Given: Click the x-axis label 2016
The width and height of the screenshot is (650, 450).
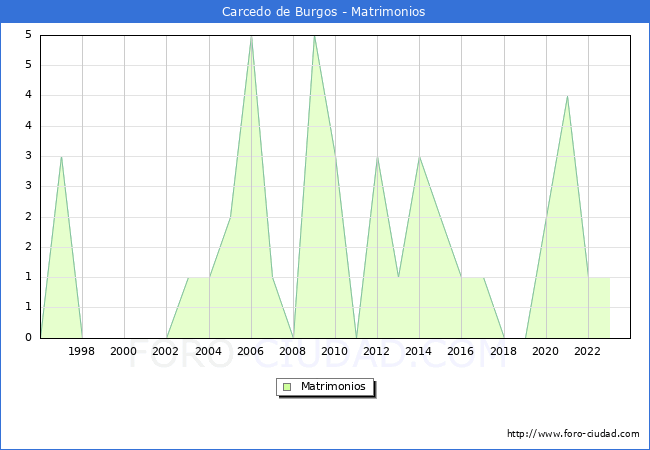Looking at the screenshot, I should pyautogui.click(x=461, y=351).
